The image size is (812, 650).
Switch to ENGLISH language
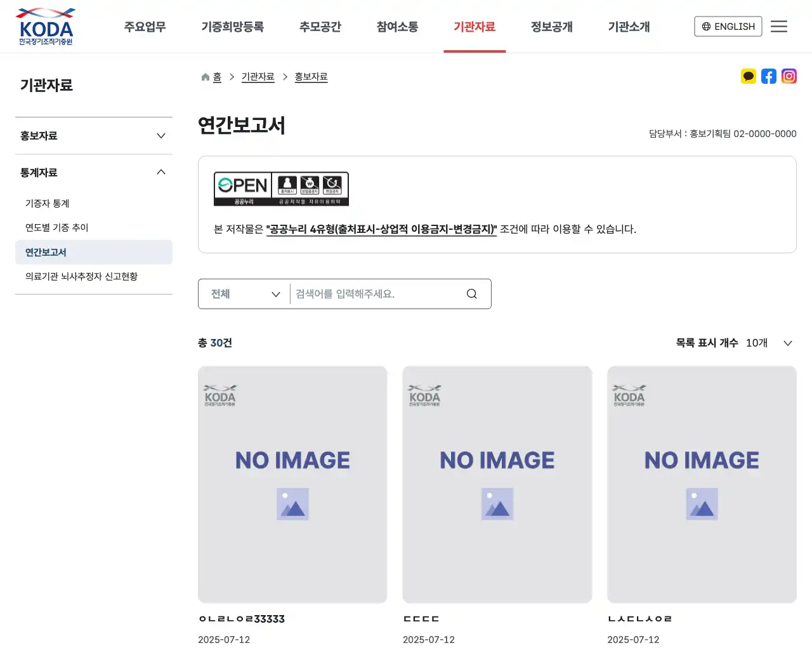pyautogui.click(x=728, y=26)
